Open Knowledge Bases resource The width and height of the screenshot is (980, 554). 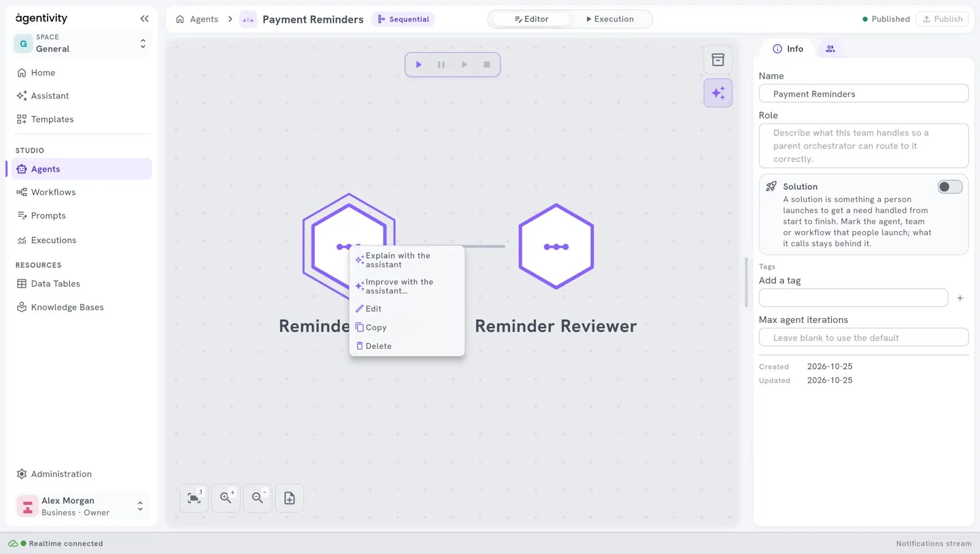[x=81, y=307]
